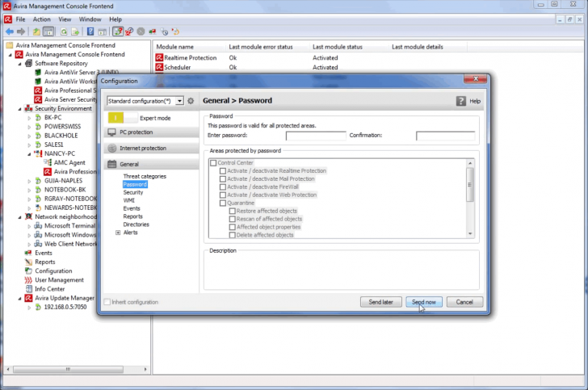Open the Standard configuration dropdown
The height and width of the screenshot is (390, 588).
coord(179,101)
